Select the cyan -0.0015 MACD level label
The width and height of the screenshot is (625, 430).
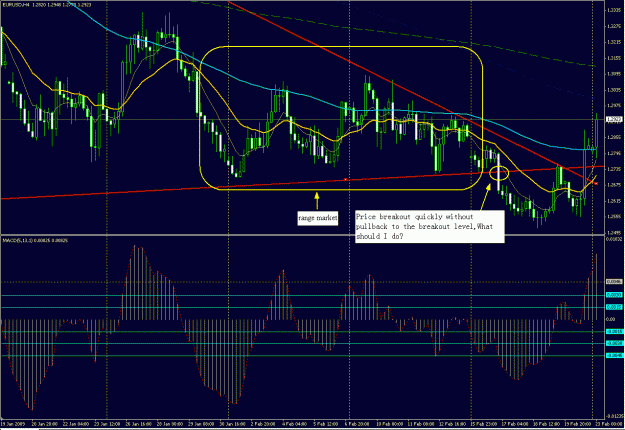pyautogui.click(x=614, y=331)
